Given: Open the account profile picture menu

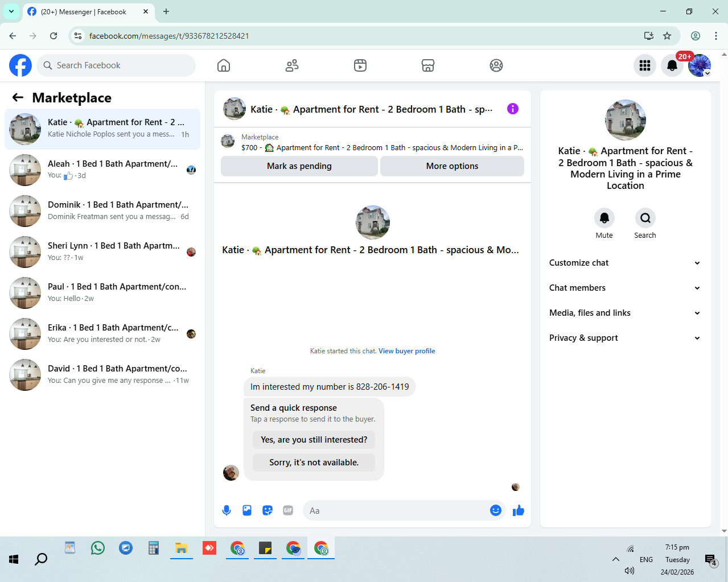Looking at the screenshot, I should pos(700,65).
